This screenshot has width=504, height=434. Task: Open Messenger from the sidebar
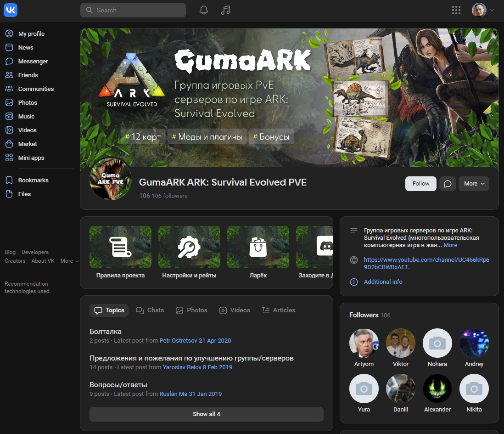(x=33, y=62)
